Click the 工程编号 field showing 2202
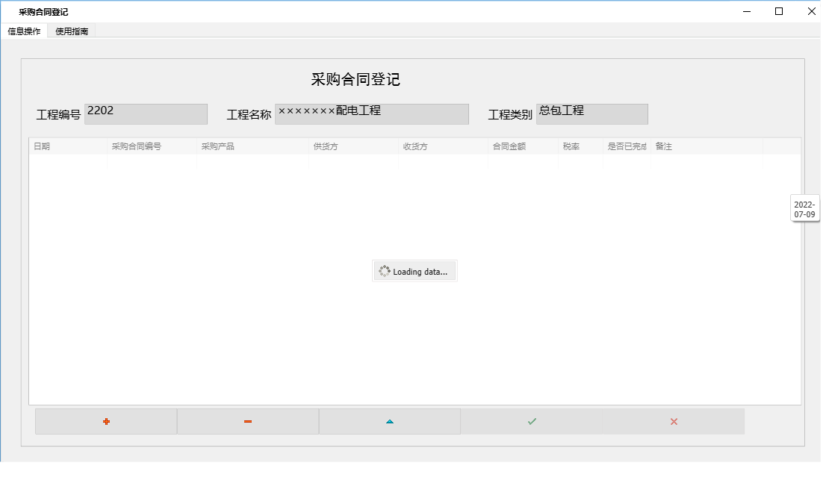This screenshot has height=504, width=829. pos(146,113)
